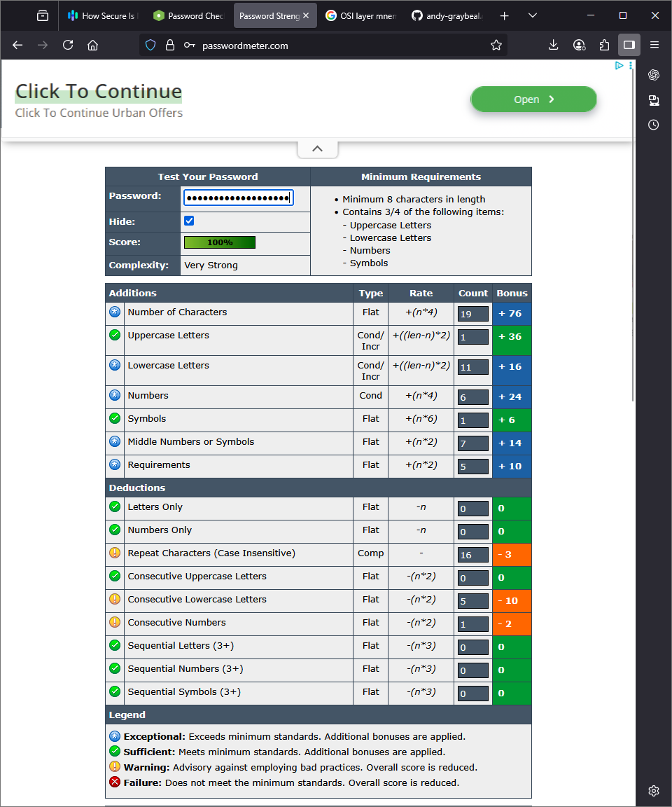Viewport: 672px width, 807px height.
Task: Click the green Open ad button
Action: pos(533,99)
